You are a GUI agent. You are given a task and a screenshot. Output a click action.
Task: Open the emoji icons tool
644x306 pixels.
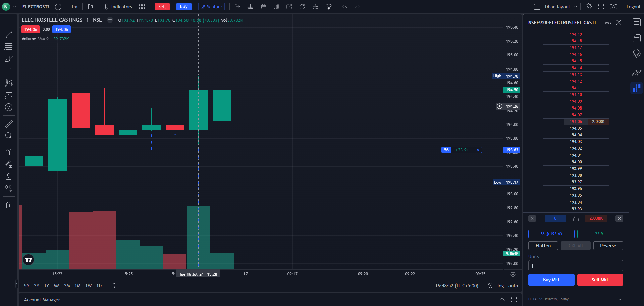pyautogui.click(x=9, y=107)
